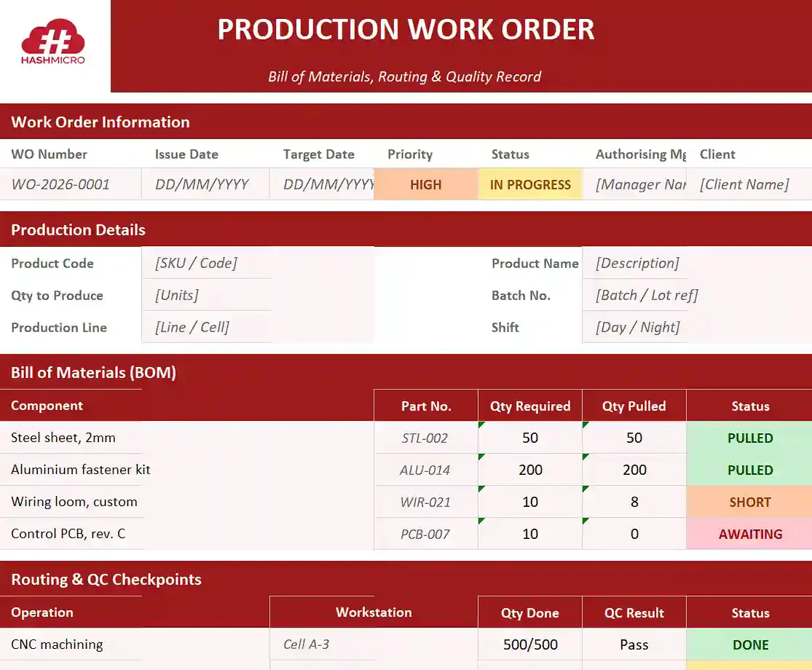Viewport: 812px width, 670px height.
Task: Select the WO-2026-0001 work order number cell
Action: point(71,184)
